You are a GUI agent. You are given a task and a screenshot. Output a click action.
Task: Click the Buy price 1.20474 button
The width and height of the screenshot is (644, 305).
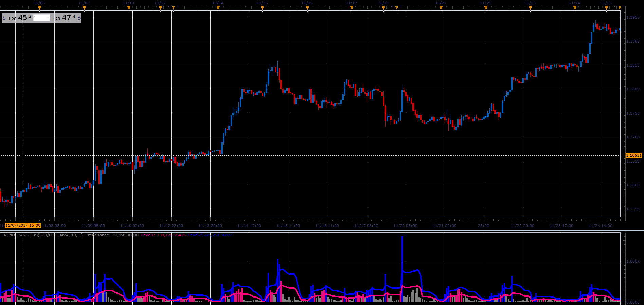click(x=66, y=18)
